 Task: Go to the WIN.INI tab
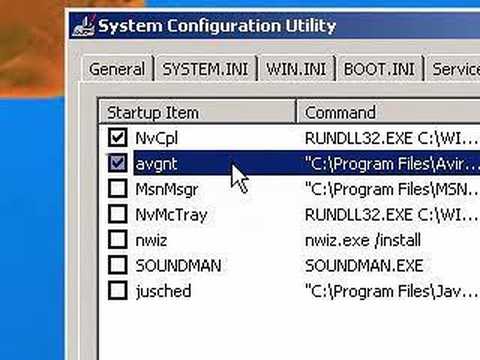coord(296,69)
